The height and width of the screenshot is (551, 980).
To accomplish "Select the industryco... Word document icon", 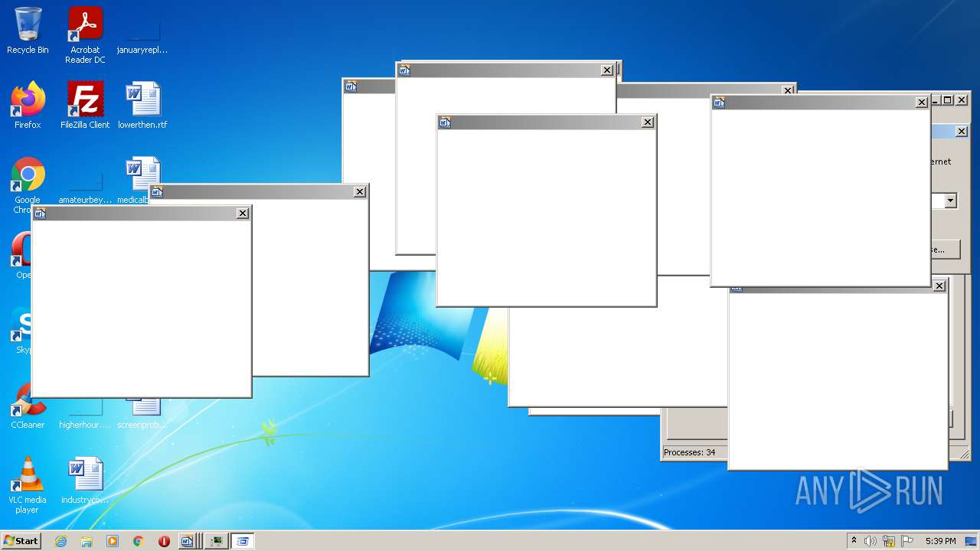I will click(x=85, y=481).
